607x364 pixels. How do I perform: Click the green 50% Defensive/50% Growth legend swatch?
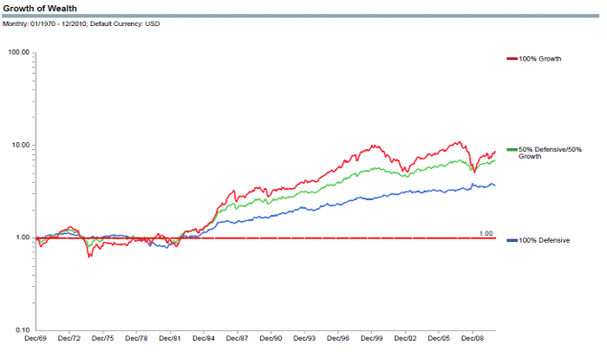point(512,150)
